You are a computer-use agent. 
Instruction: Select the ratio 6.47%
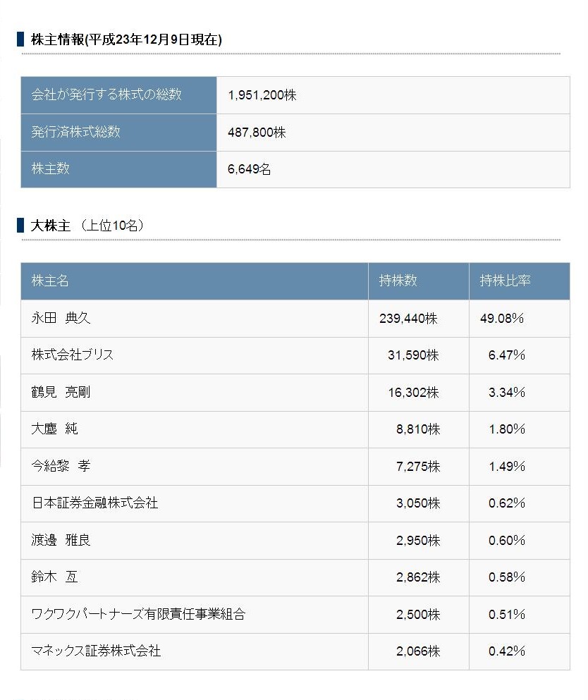[x=507, y=355]
